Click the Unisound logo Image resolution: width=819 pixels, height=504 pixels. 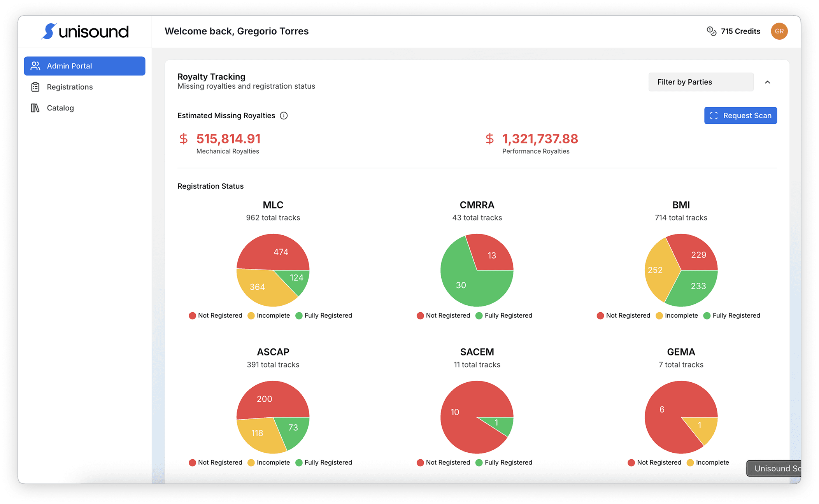tap(85, 31)
